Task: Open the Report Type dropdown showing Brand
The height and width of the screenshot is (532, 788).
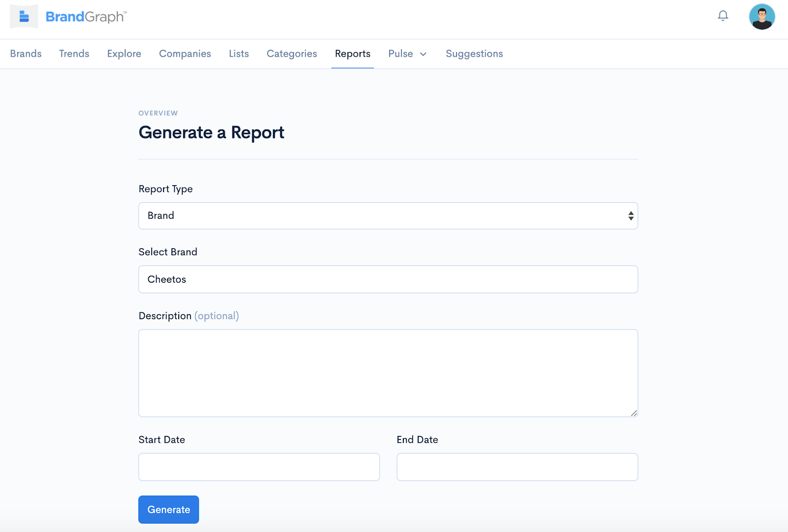Action: point(388,216)
